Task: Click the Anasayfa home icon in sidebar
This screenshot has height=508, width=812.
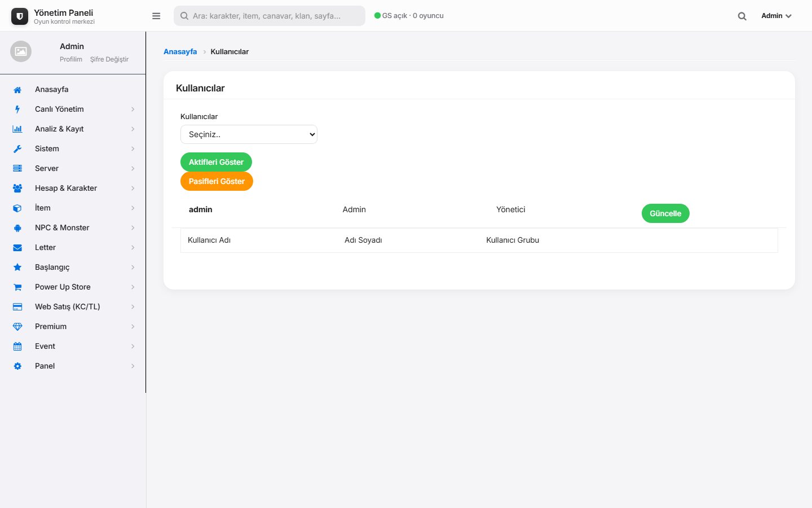Action: [17, 90]
